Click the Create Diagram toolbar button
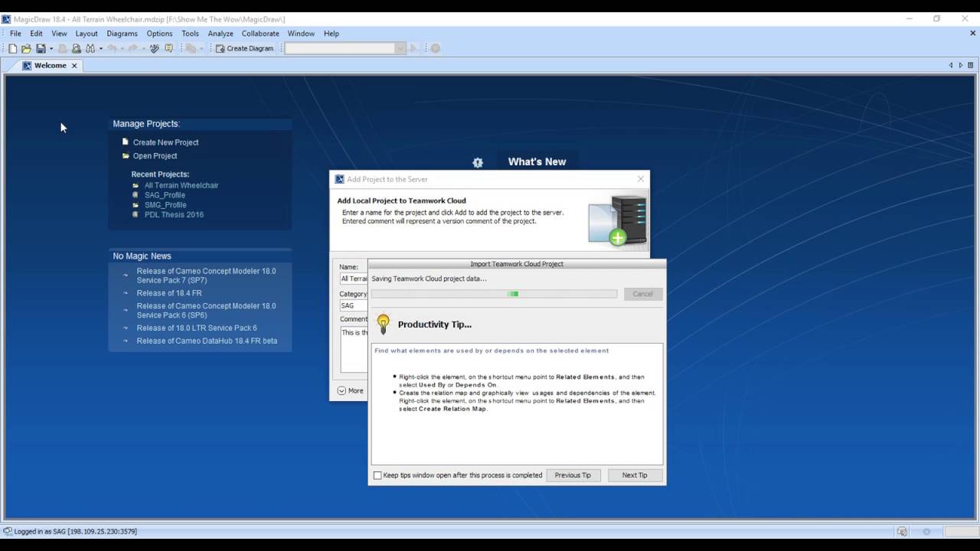Viewport: 980px width, 551px height. click(245, 48)
